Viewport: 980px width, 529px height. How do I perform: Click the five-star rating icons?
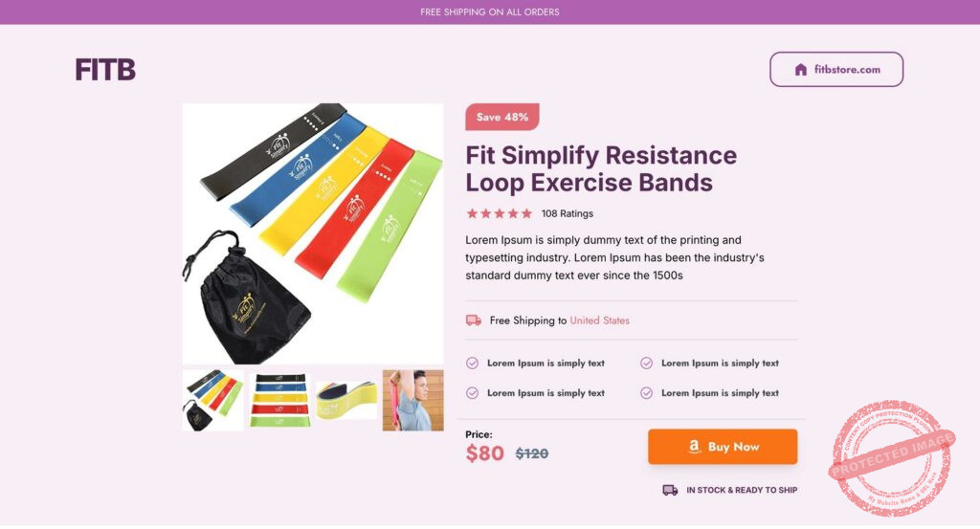(x=499, y=213)
